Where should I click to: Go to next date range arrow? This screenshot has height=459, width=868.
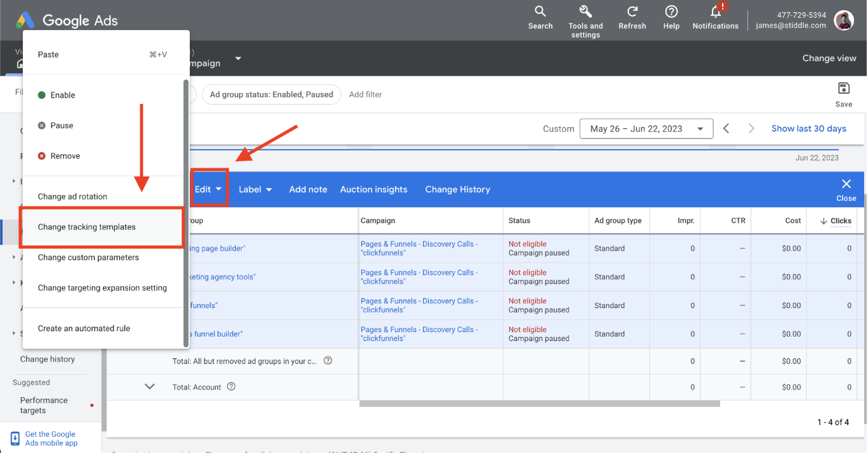751,129
